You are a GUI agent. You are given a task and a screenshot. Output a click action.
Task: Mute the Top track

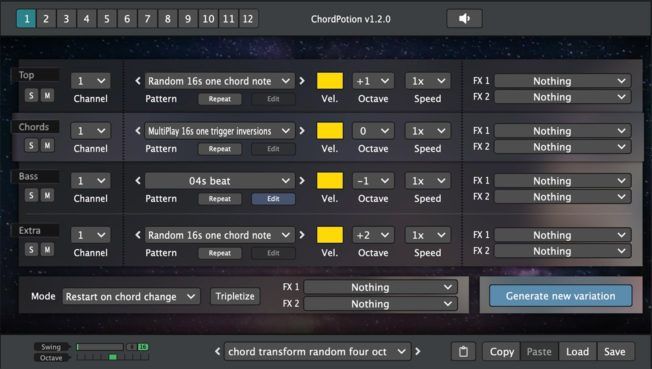(x=47, y=95)
